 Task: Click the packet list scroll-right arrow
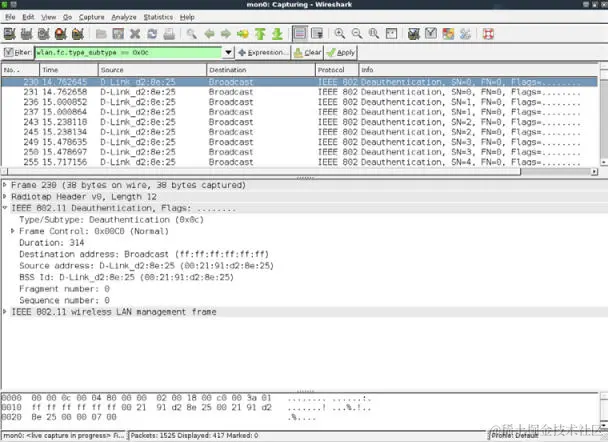[x=594, y=171]
